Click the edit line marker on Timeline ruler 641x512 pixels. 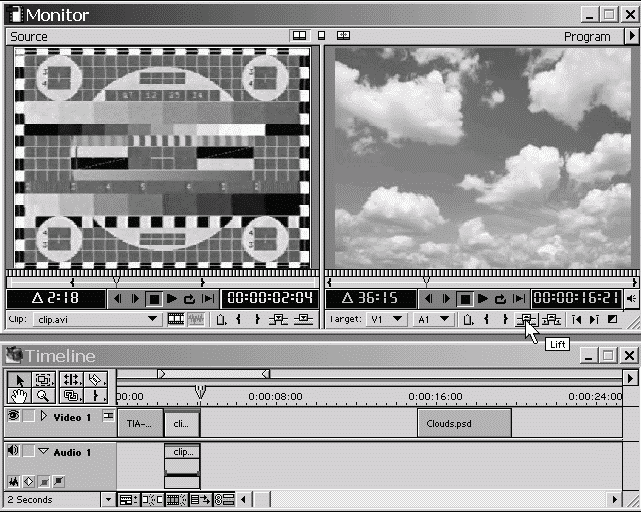coord(200,391)
